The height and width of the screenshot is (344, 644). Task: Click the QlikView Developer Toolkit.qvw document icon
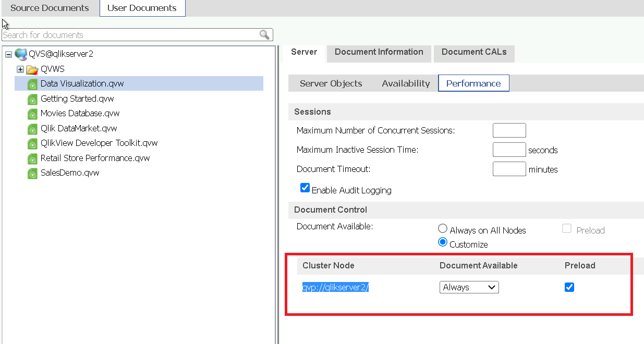point(32,143)
